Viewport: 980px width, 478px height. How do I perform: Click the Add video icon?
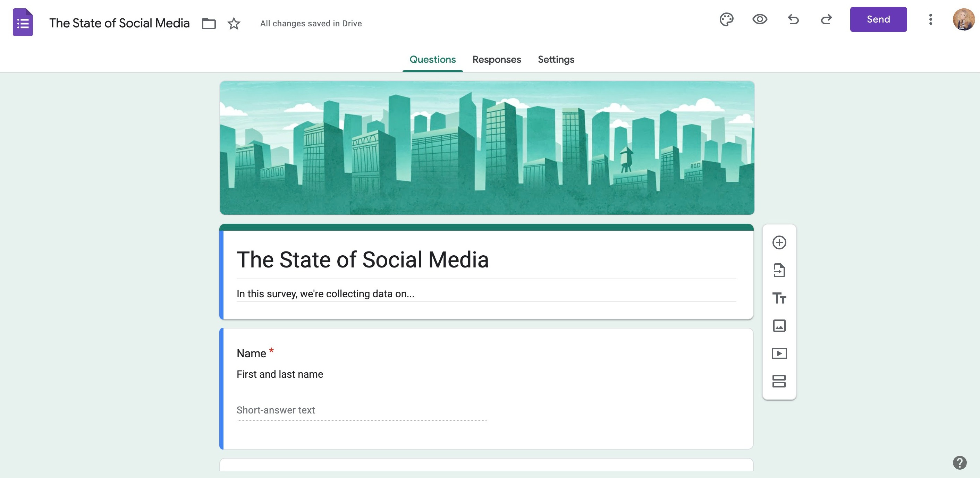click(x=779, y=354)
